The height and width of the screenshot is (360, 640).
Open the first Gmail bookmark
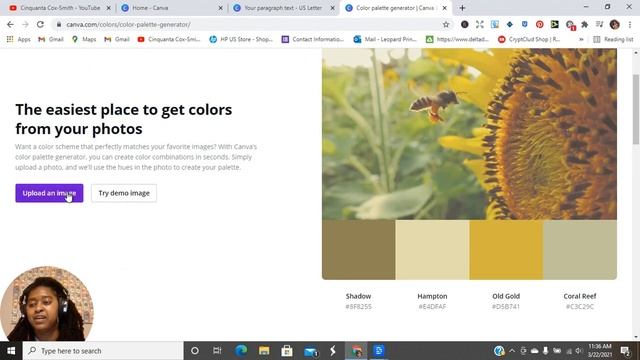coord(51,39)
